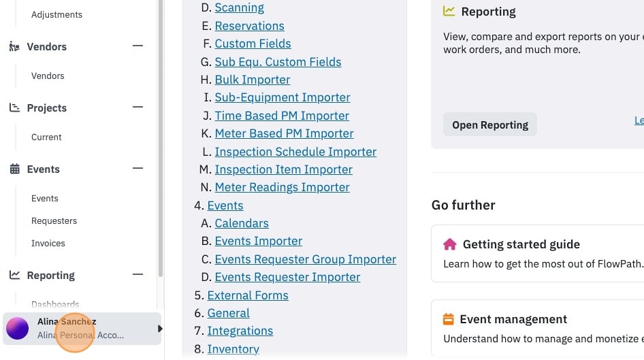Screen dimensions: 644x360
Task: Click the pink home icon in Getting started guide
Action: pyautogui.click(x=450, y=244)
